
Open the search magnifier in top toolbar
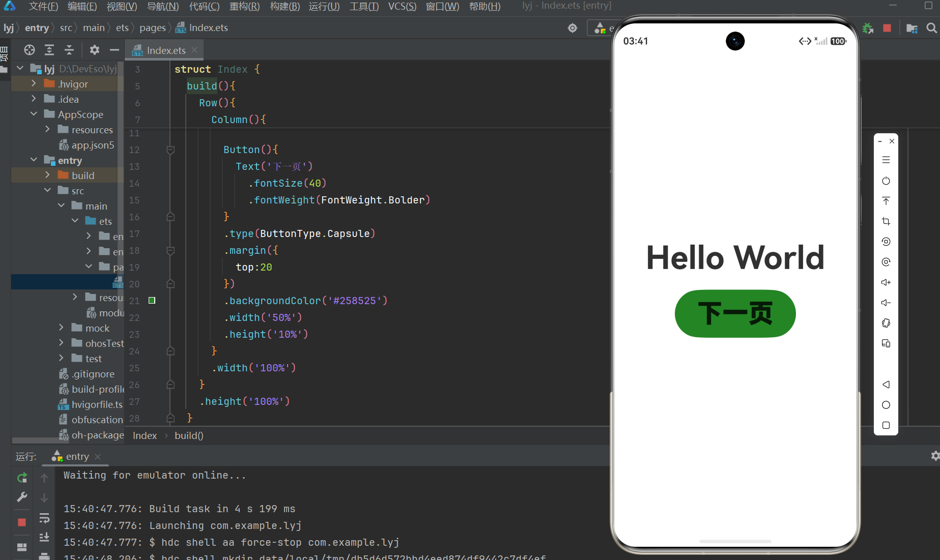(x=931, y=28)
